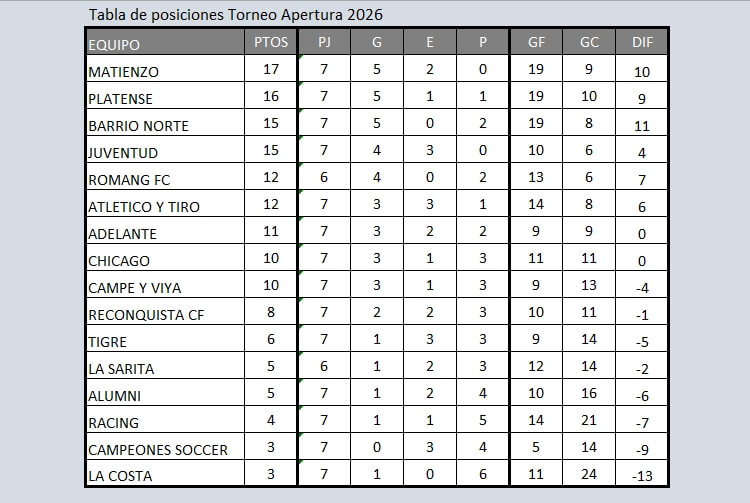Viewport: 750px width, 503px height.
Task: Select the GC column header
Action: pos(589,42)
